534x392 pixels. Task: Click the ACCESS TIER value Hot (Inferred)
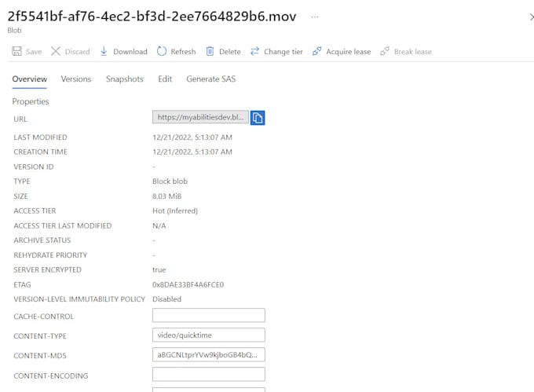pos(175,211)
